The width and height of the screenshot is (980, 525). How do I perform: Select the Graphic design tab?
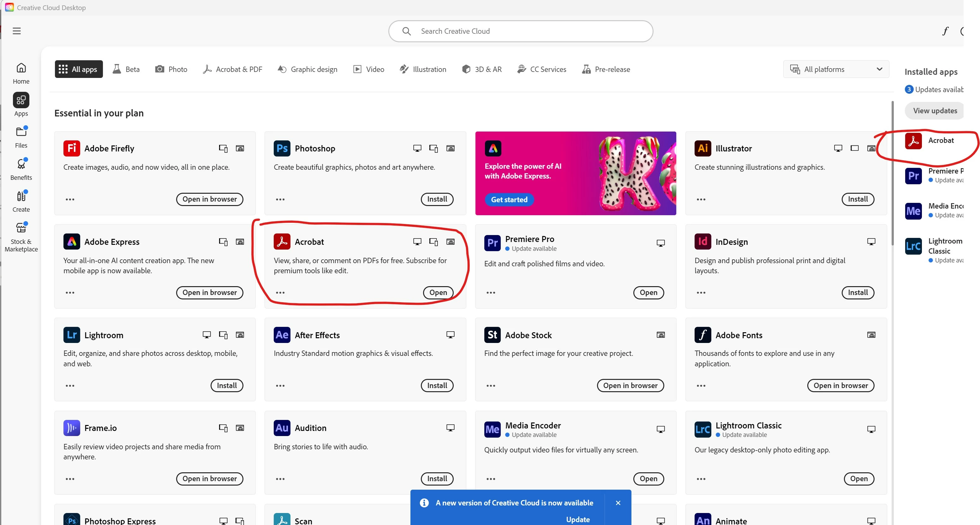click(308, 69)
